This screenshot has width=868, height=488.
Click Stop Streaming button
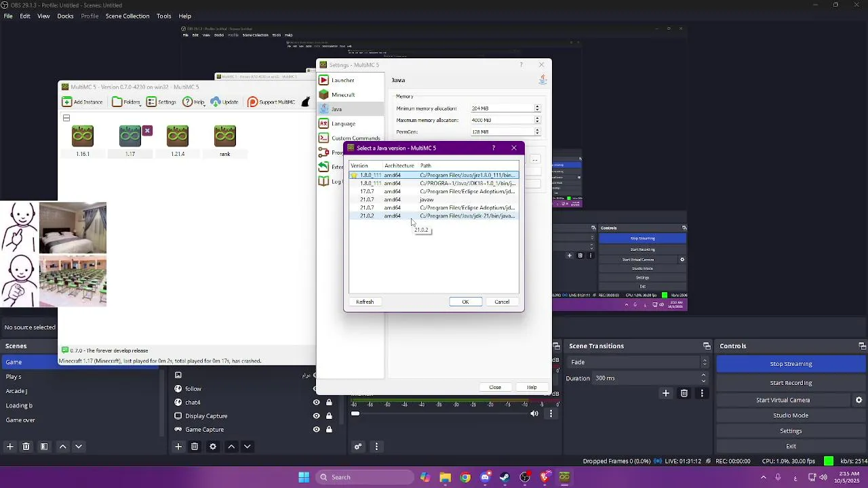pyautogui.click(x=791, y=364)
